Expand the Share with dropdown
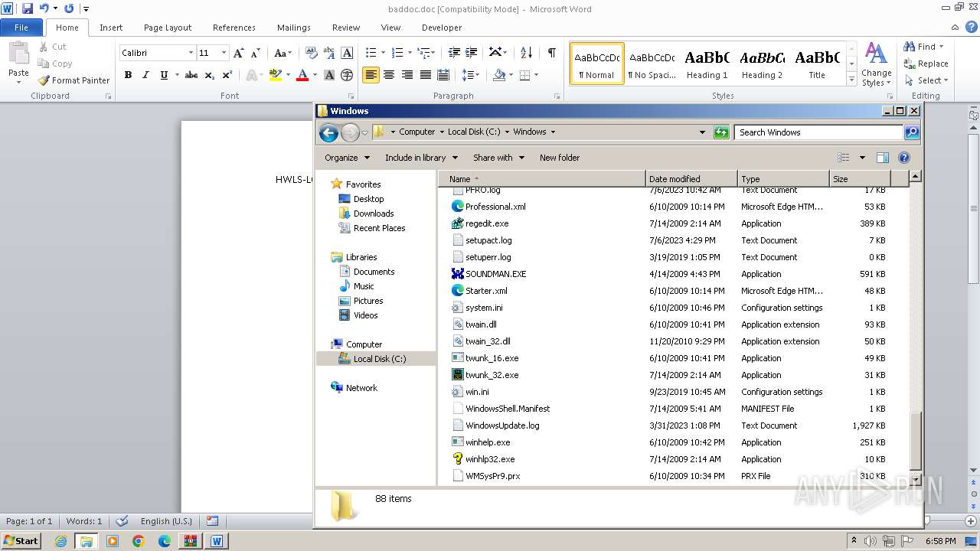This screenshot has height=551, width=980. 498,158
